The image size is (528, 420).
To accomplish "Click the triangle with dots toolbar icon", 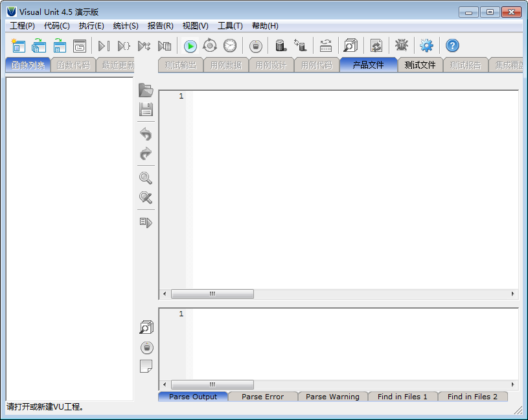I will click(x=144, y=46).
